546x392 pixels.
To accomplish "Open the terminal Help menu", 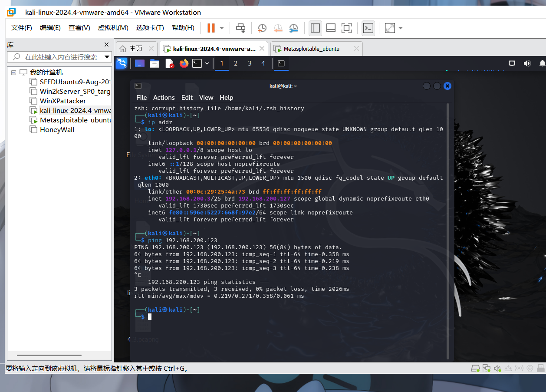I will pos(227,98).
